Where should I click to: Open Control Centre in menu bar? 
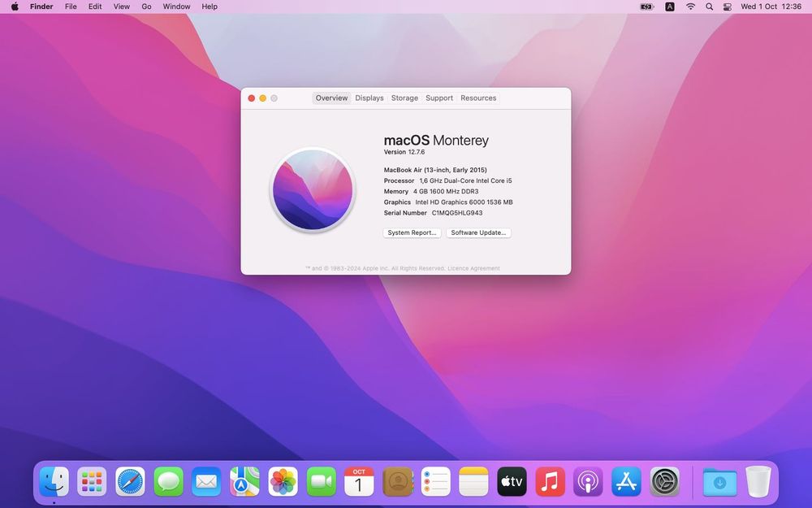(728, 7)
